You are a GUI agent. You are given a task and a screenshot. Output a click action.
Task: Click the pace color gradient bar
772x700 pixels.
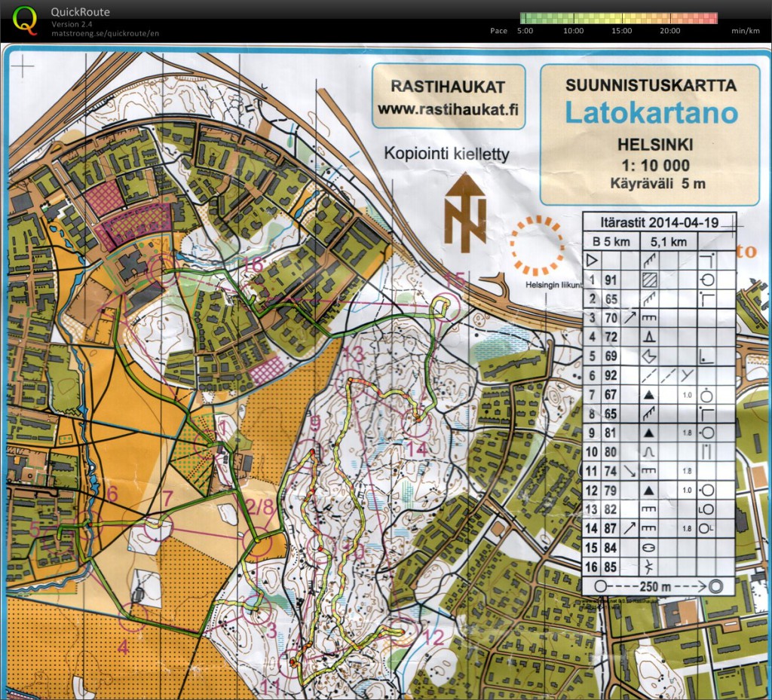click(619, 18)
